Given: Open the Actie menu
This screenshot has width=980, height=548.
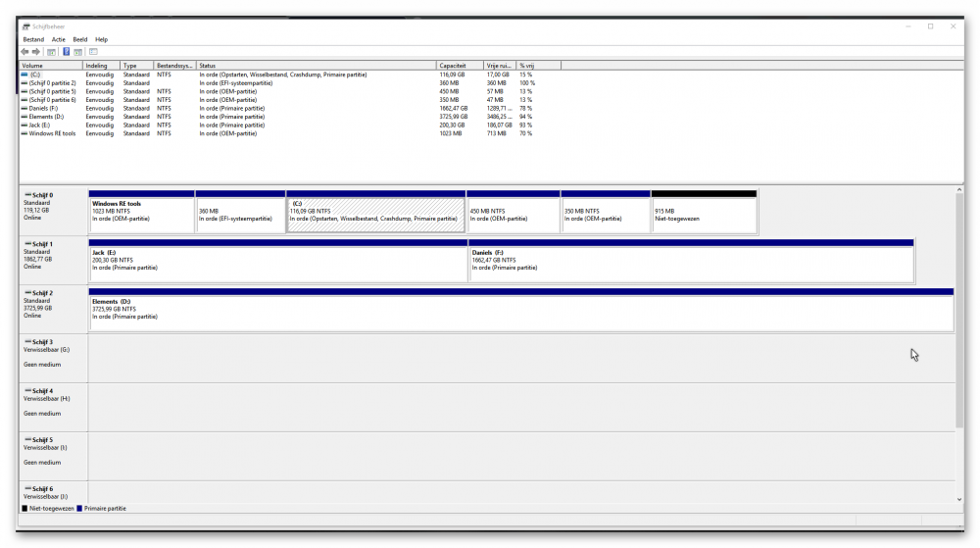Looking at the screenshot, I should coord(59,39).
